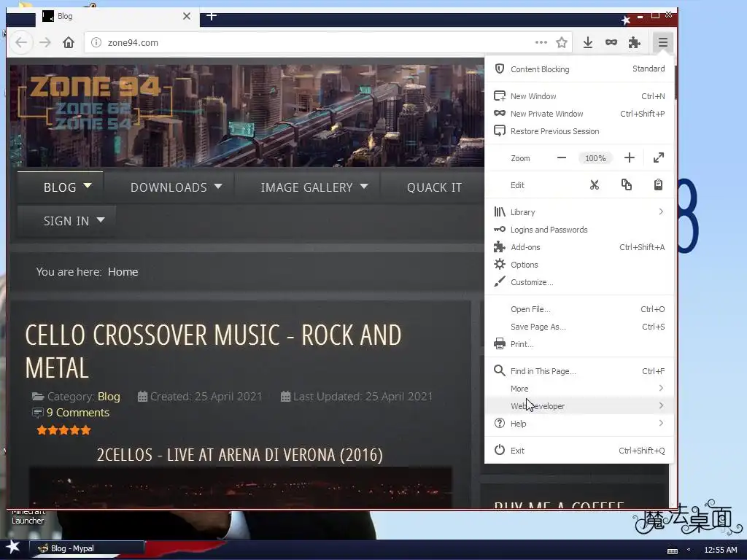Click the keyboard tray icon
This screenshot has height=560, width=747.
point(673,551)
